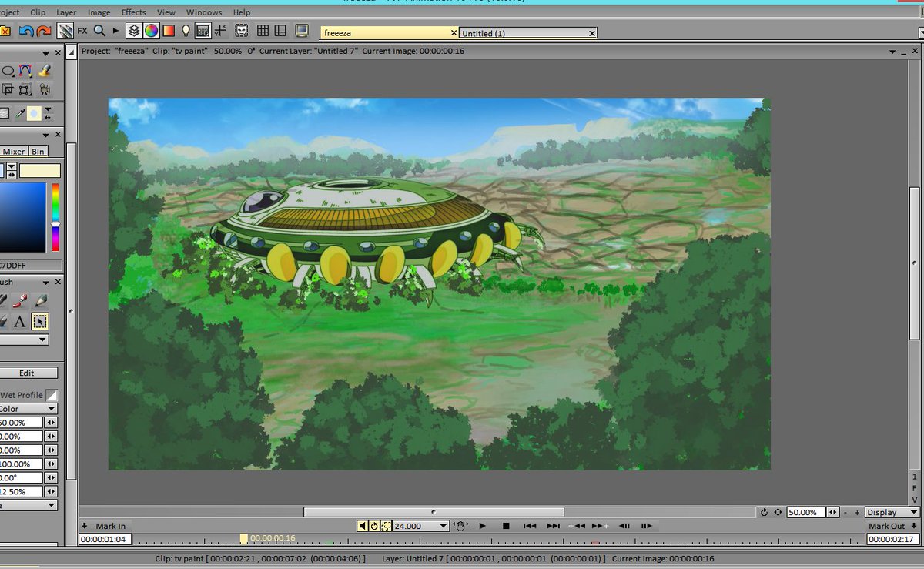
Task: Select the fill bucket shape tool
Action: point(44,71)
